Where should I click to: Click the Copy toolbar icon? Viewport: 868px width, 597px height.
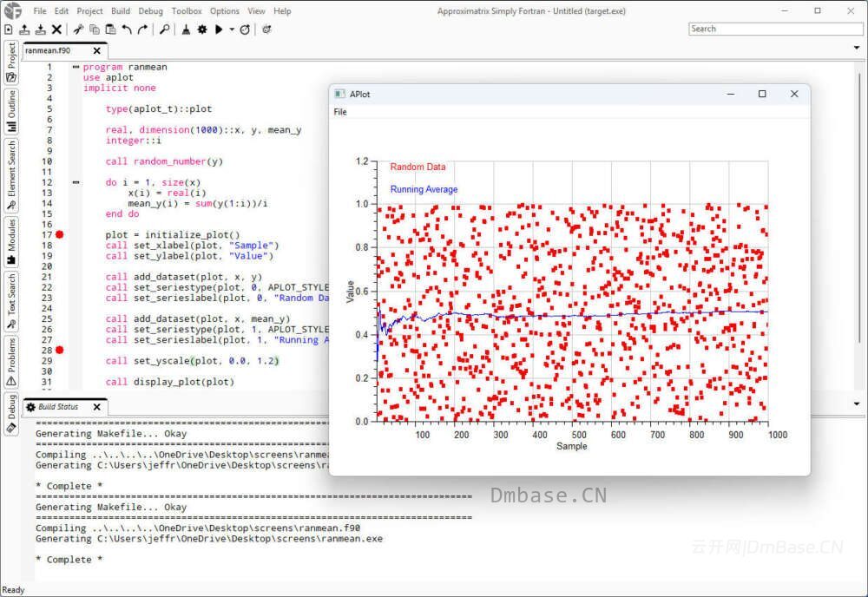[94, 30]
